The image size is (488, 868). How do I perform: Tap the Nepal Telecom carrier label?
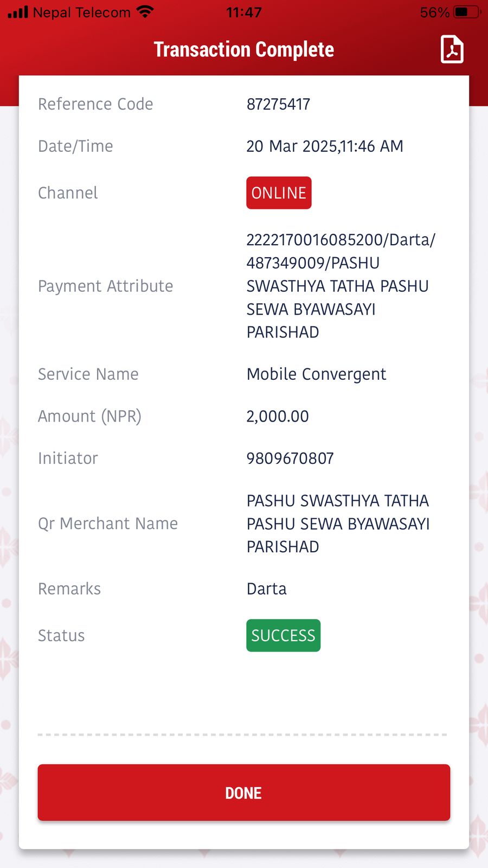[82, 12]
